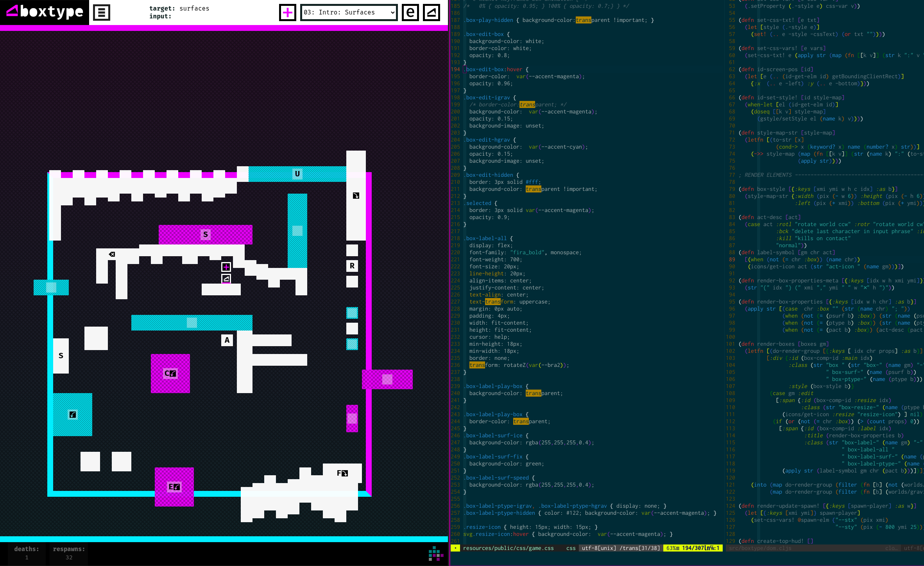Select the magenta box labeled E
924x566 pixels.
pyautogui.click(x=174, y=487)
